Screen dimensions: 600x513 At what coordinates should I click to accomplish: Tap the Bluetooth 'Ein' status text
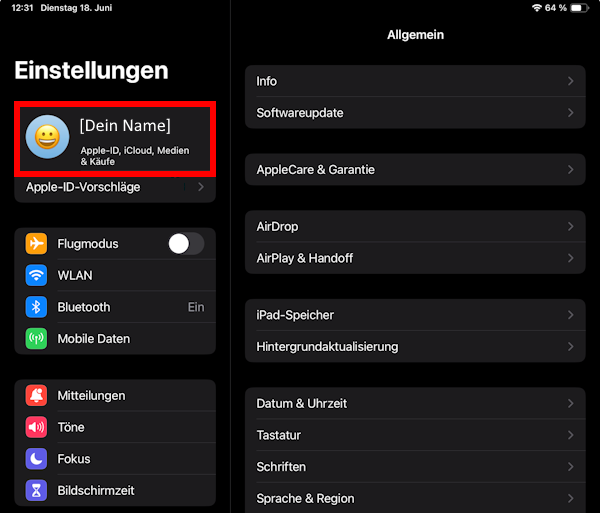pyautogui.click(x=196, y=307)
